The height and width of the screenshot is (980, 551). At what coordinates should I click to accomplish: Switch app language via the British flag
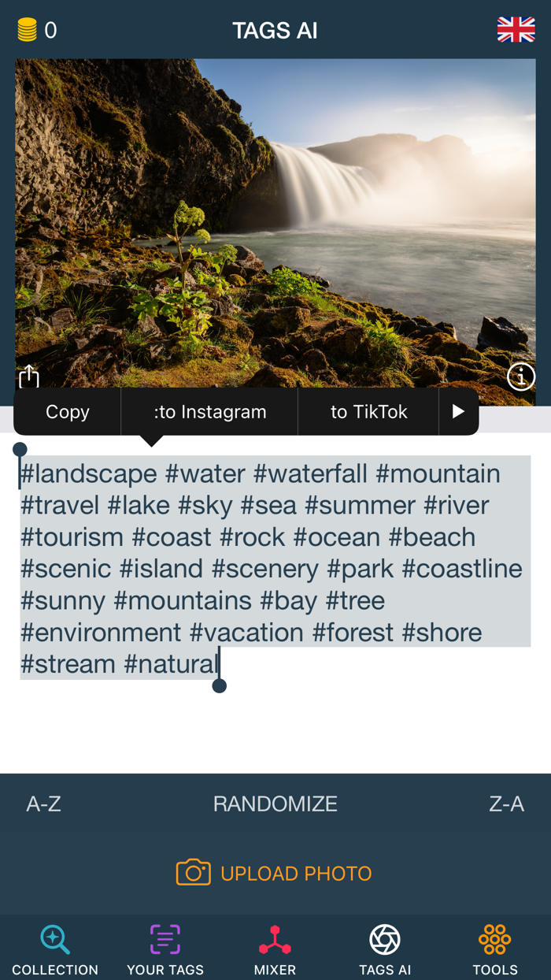coord(516,29)
